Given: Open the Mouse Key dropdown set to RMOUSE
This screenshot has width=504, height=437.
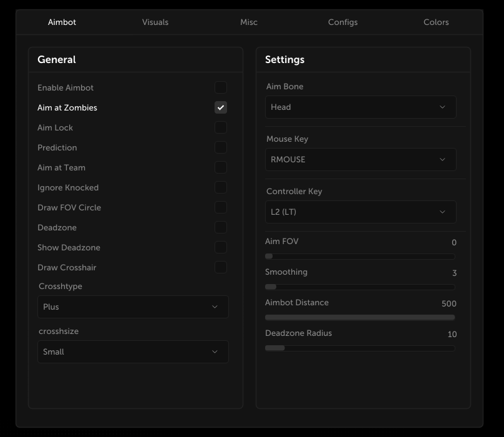Looking at the screenshot, I should point(361,159).
